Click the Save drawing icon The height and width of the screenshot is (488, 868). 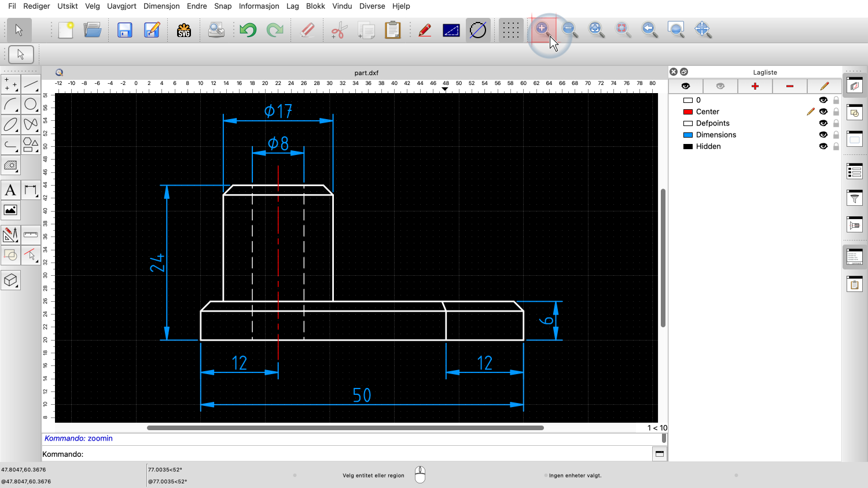point(124,30)
